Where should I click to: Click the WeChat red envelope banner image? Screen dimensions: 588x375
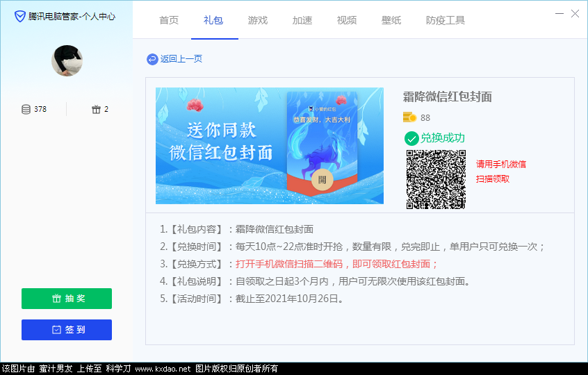(x=269, y=145)
